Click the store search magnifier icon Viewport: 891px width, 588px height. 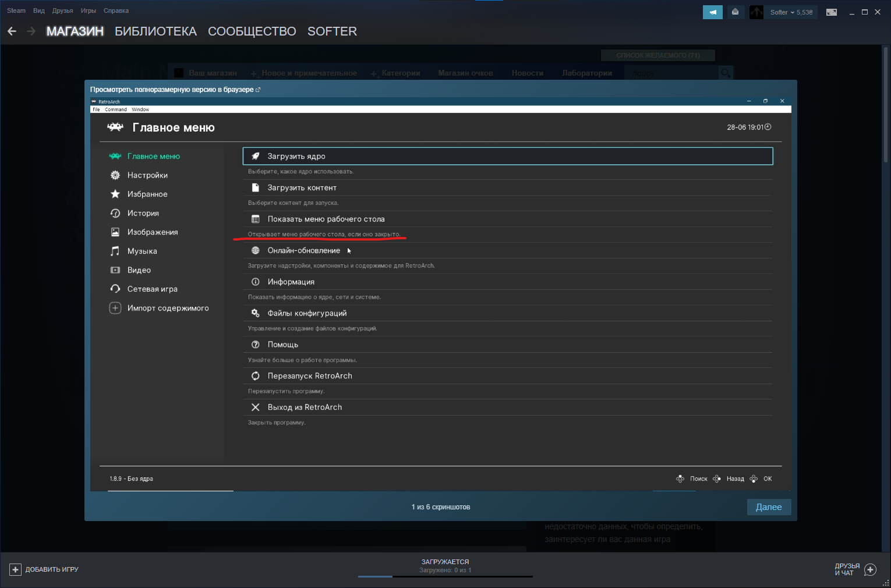(x=725, y=73)
